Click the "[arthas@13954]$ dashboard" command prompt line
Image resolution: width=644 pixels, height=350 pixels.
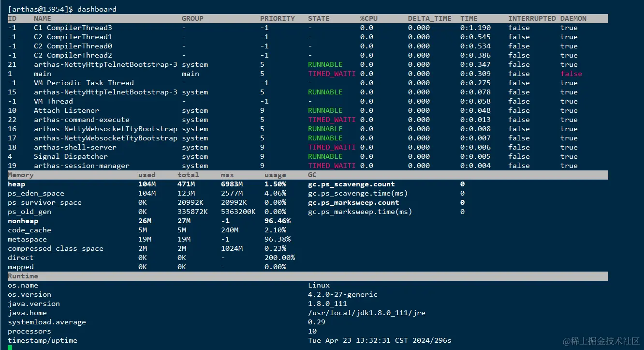pyautogui.click(x=62, y=9)
